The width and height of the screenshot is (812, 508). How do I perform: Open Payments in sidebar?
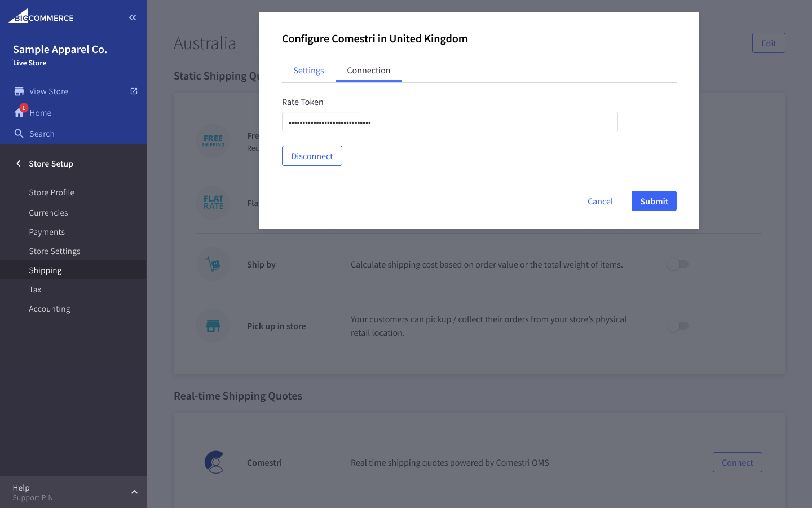click(47, 232)
